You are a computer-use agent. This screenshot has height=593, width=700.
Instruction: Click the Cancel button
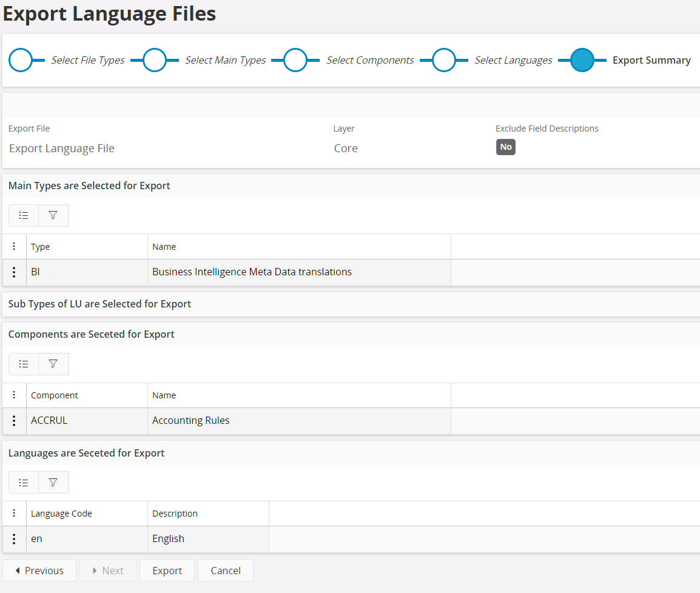[x=226, y=571]
